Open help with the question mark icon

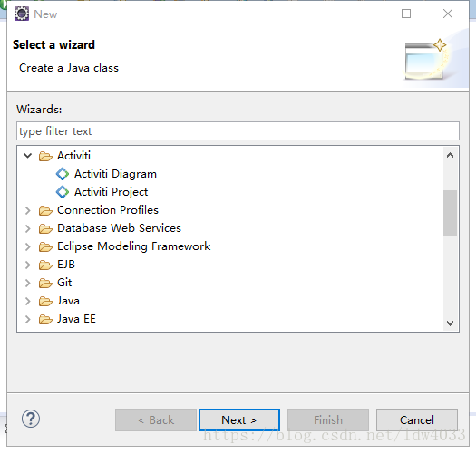tap(31, 419)
